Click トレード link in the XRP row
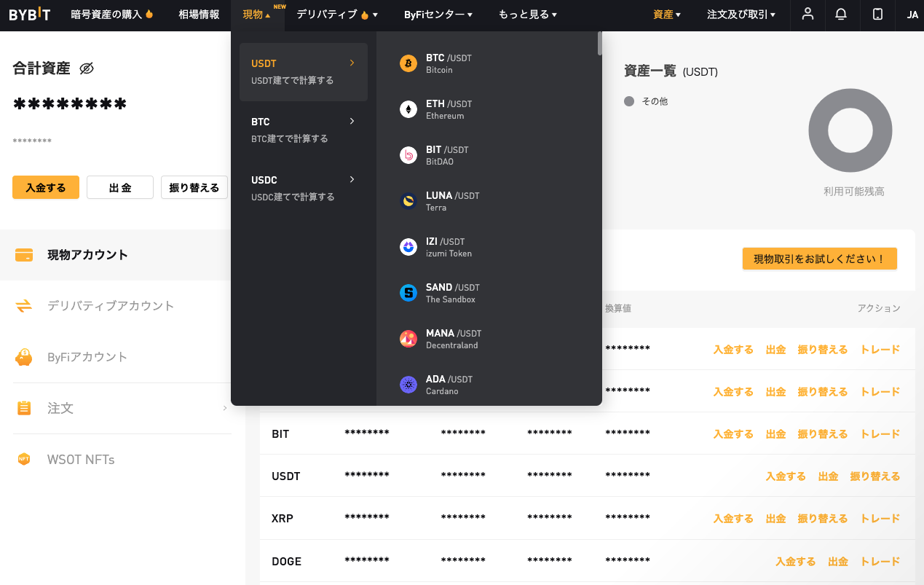Viewport: 924px width, 585px height. coord(880,519)
